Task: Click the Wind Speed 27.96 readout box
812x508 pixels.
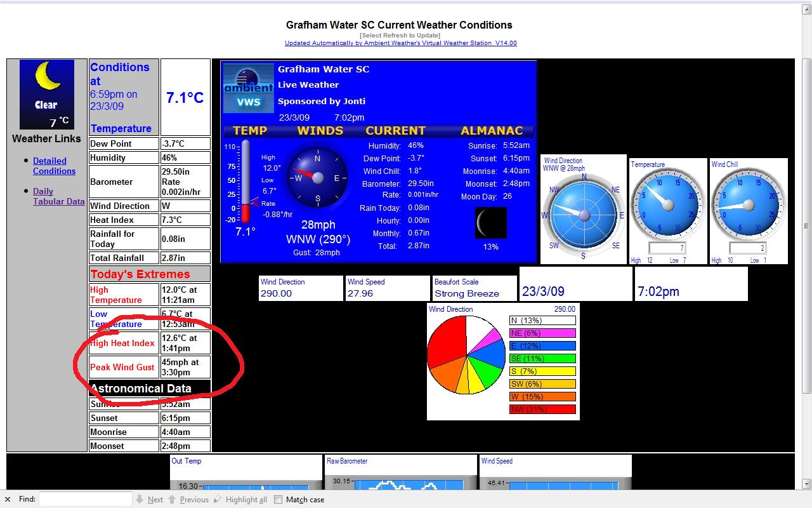Action: [x=388, y=288]
